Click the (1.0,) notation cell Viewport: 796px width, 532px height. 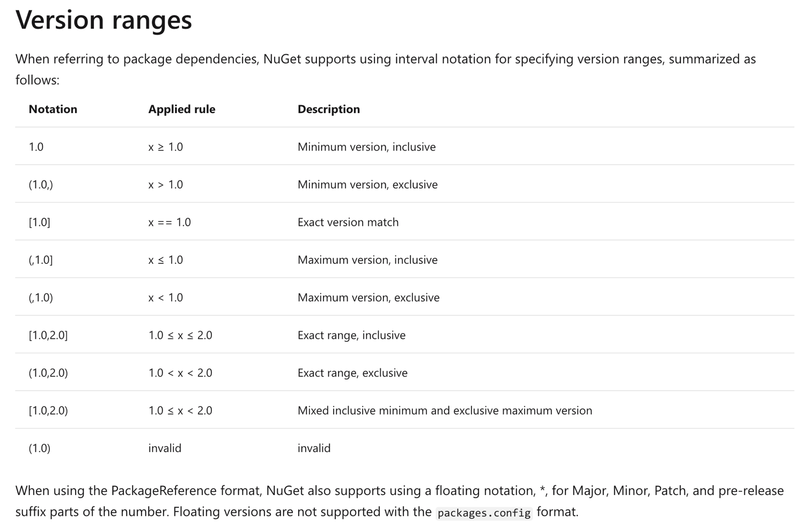(x=41, y=184)
